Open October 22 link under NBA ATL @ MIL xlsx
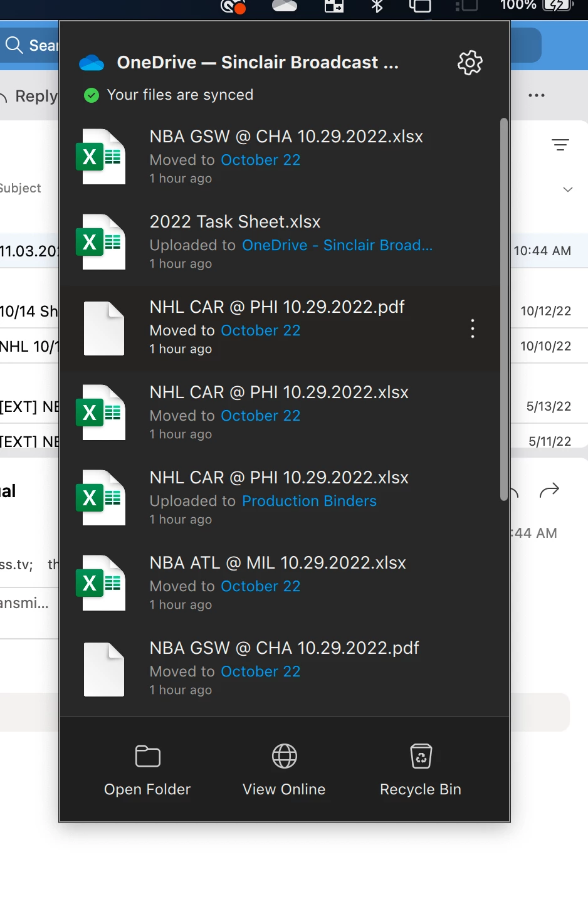Screen dimensions: 588x899 tap(261, 586)
